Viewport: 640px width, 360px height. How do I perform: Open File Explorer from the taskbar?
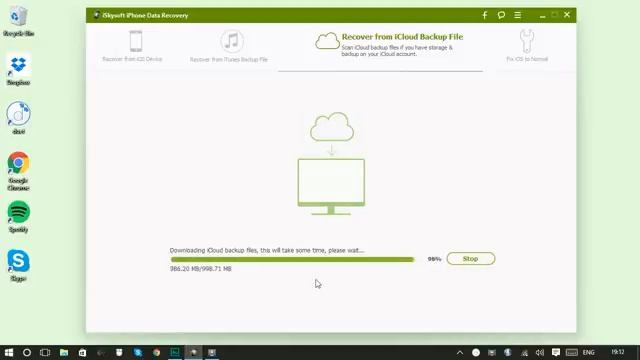tap(64, 352)
